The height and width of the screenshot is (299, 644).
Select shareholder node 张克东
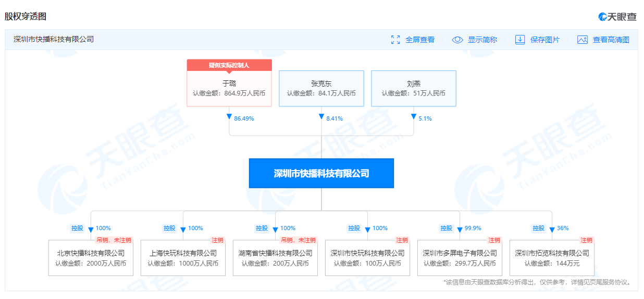pos(321,88)
